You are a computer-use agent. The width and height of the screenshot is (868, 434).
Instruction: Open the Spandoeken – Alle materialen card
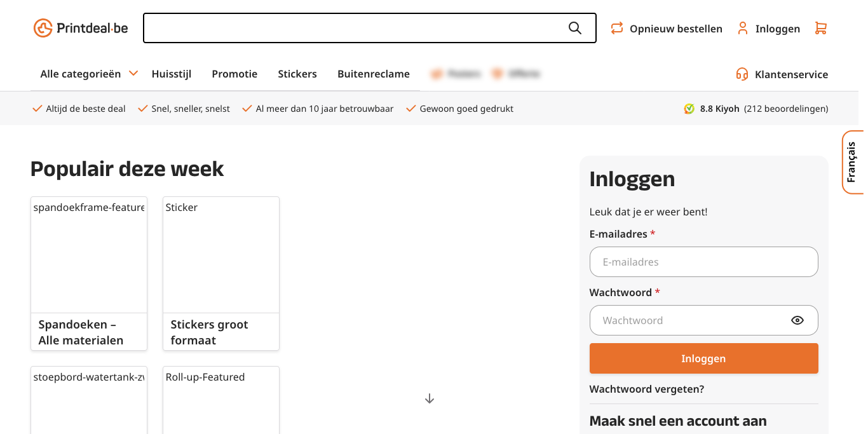pyautogui.click(x=89, y=273)
